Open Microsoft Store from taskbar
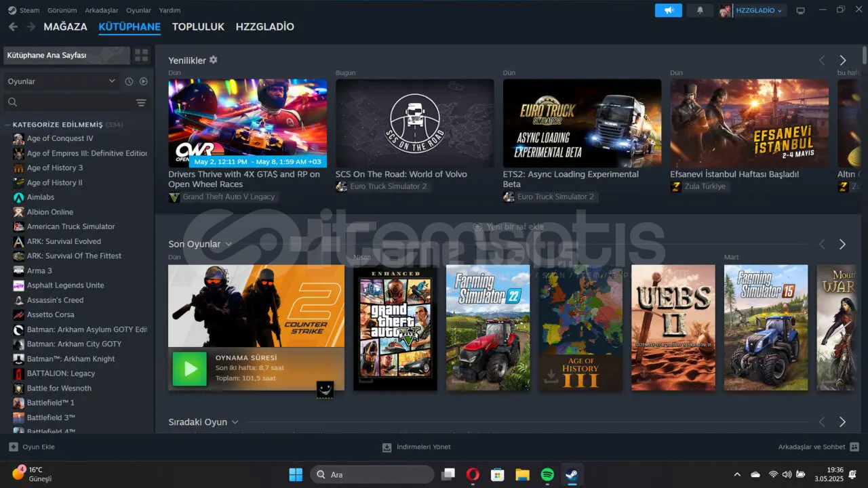The image size is (868, 488). tap(497, 474)
